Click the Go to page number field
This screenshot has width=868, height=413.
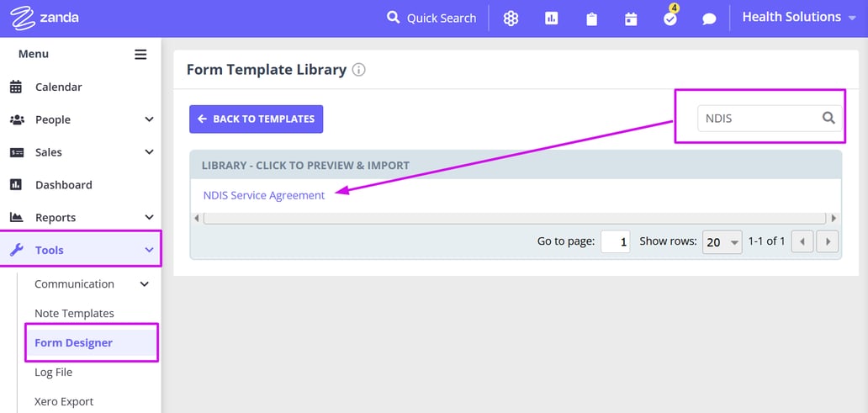tap(616, 241)
